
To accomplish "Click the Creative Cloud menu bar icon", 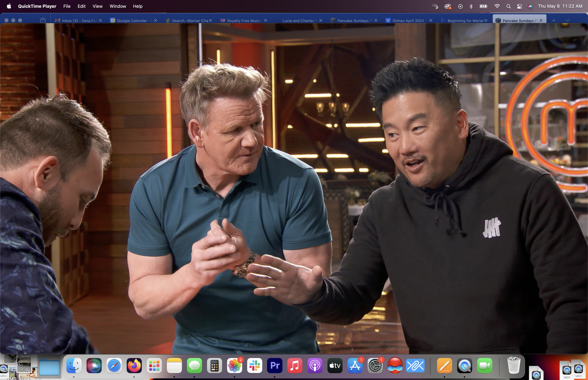I will pyautogui.click(x=448, y=6).
